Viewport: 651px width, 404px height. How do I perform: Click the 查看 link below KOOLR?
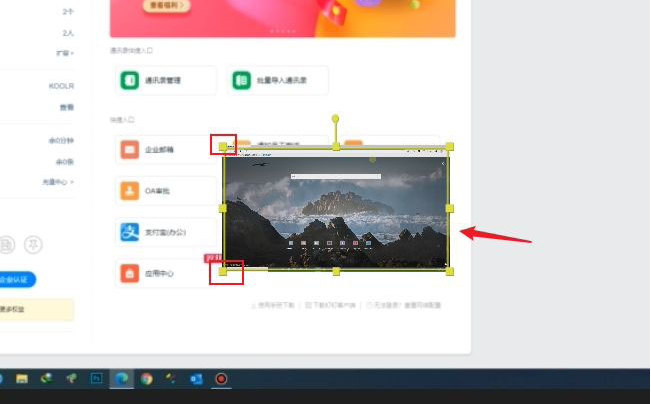coord(66,107)
